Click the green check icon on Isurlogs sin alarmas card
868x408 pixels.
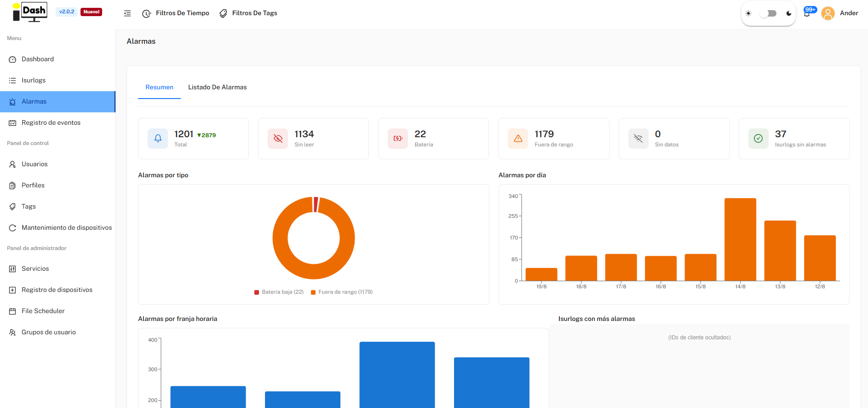point(759,139)
